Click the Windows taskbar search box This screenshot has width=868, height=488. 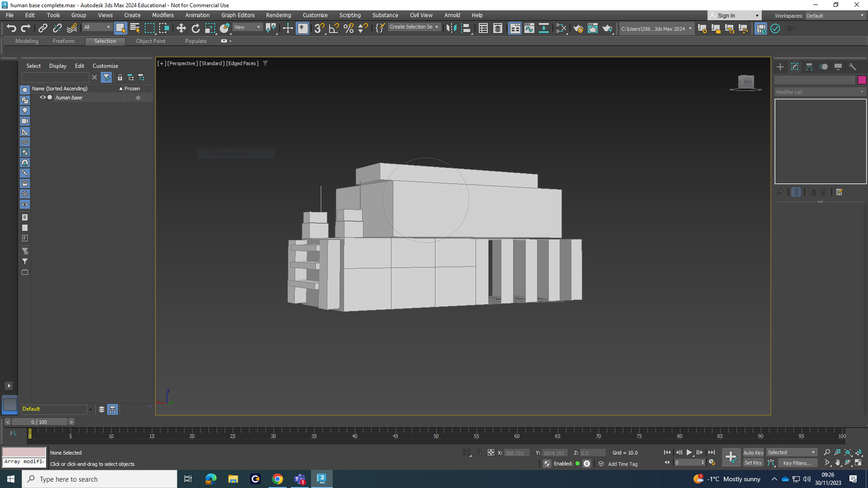pyautogui.click(x=99, y=479)
